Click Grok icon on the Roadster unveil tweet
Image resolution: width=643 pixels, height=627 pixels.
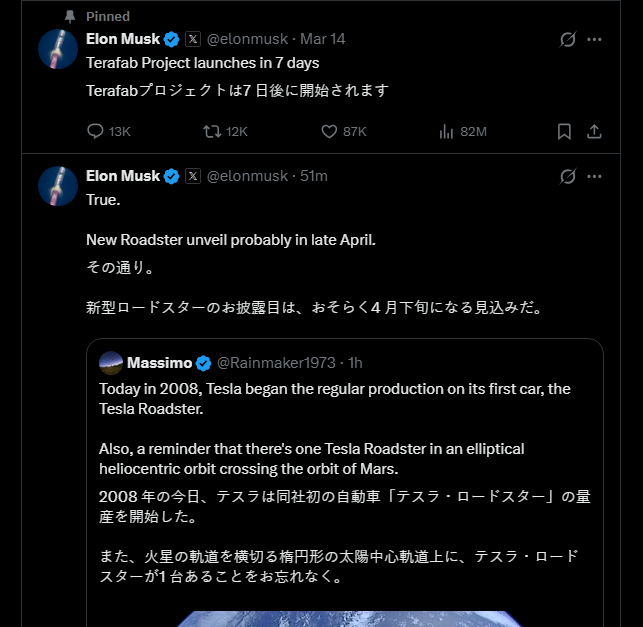[x=567, y=176]
